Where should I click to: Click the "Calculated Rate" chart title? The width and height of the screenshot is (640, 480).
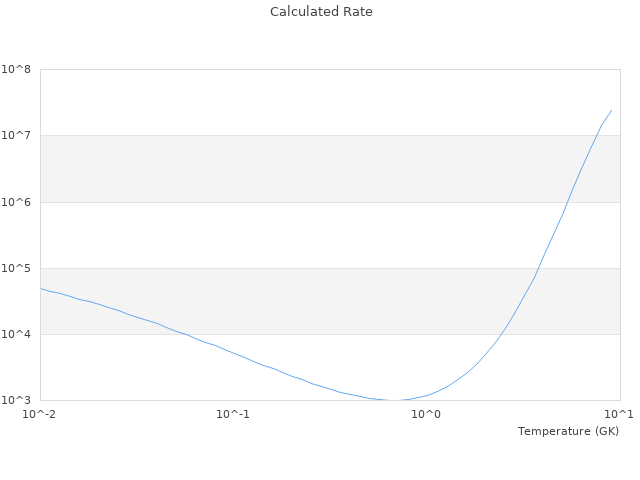[320, 12]
